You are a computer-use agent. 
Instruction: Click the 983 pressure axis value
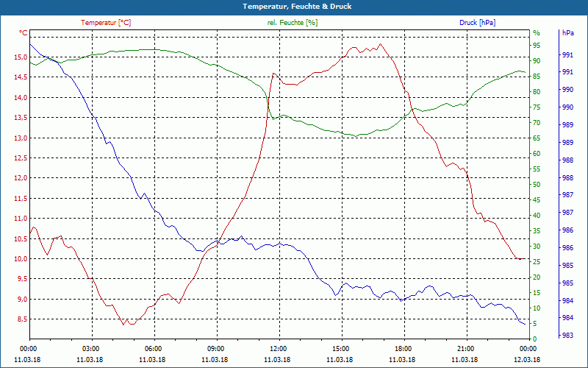tap(567, 336)
